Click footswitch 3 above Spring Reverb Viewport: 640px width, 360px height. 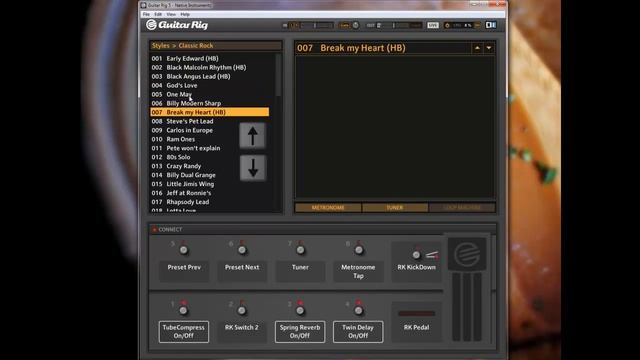point(300,311)
